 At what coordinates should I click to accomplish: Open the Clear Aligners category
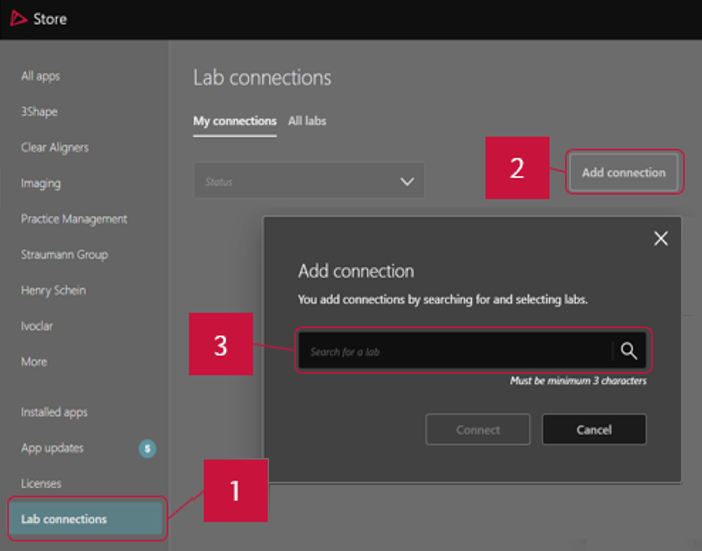[55, 147]
